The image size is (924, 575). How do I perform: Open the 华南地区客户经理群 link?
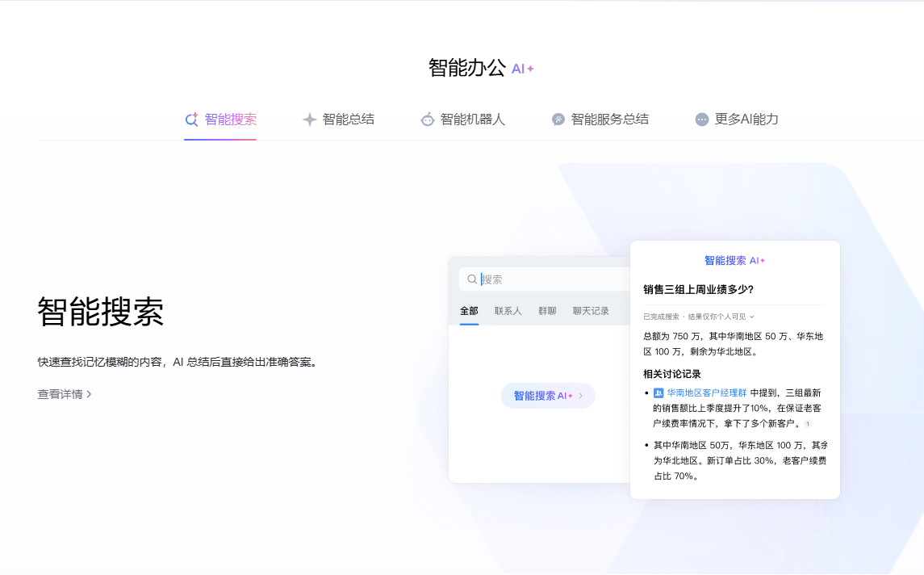pyautogui.click(x=707, y=392)
